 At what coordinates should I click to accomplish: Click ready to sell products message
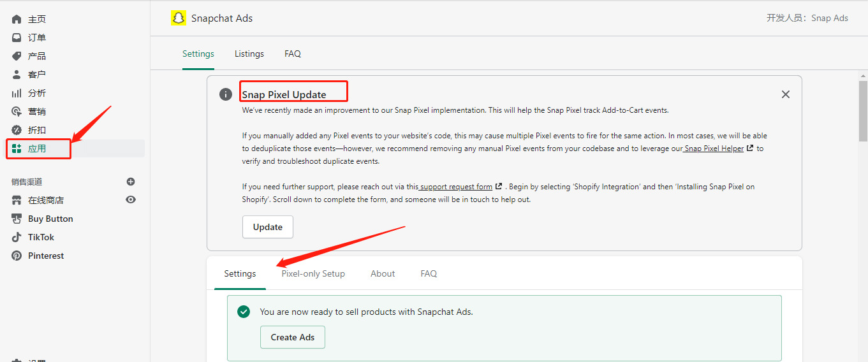pyautogui.click(x=367, y=312)
